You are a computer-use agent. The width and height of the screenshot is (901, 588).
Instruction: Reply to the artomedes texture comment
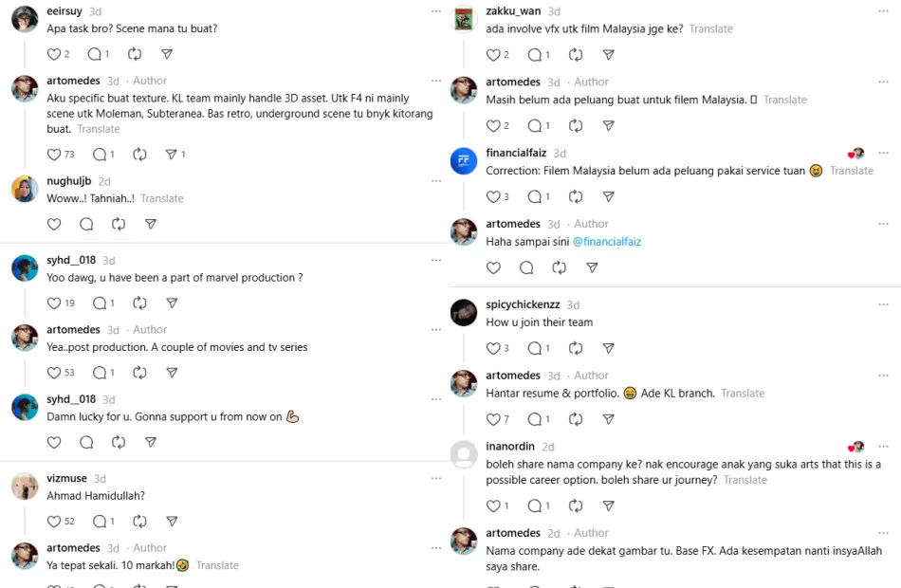pos(99,155)
